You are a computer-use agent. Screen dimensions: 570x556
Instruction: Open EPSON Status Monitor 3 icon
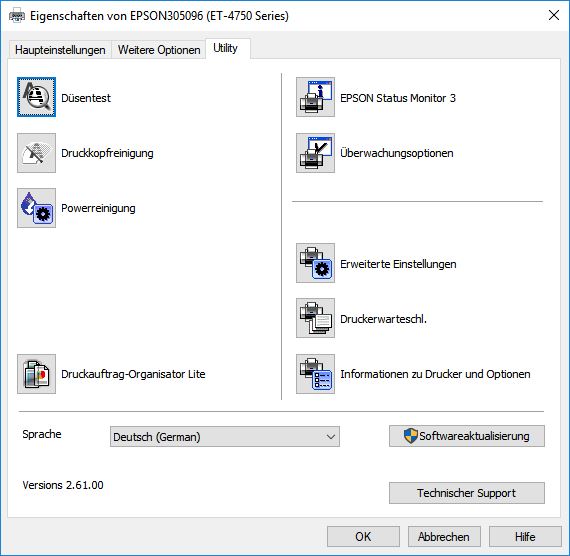pos(315,97)
